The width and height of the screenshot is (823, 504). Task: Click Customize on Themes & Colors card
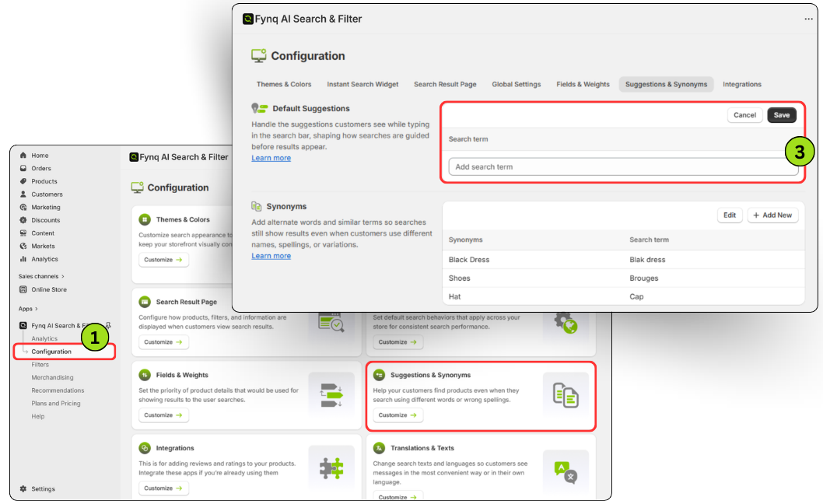[x=164, y=260]
